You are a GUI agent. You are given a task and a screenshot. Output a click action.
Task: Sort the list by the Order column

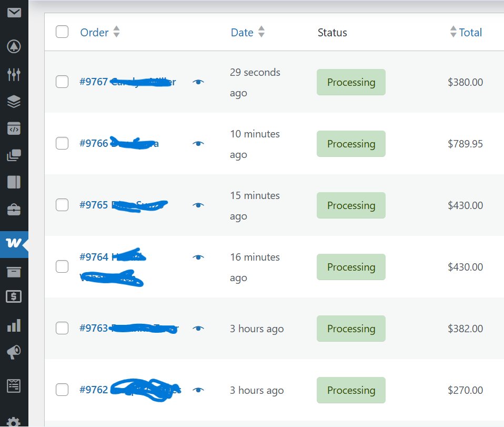tap(94, 33)
